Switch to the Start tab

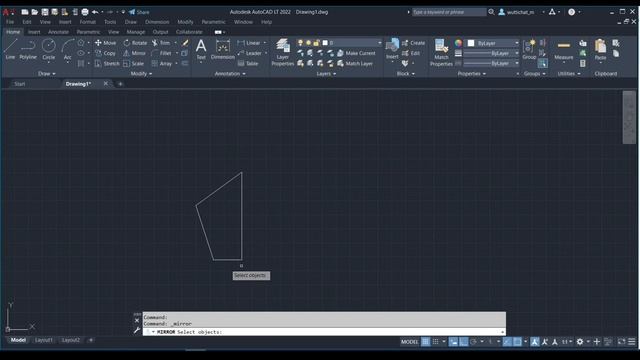[20, 84]
